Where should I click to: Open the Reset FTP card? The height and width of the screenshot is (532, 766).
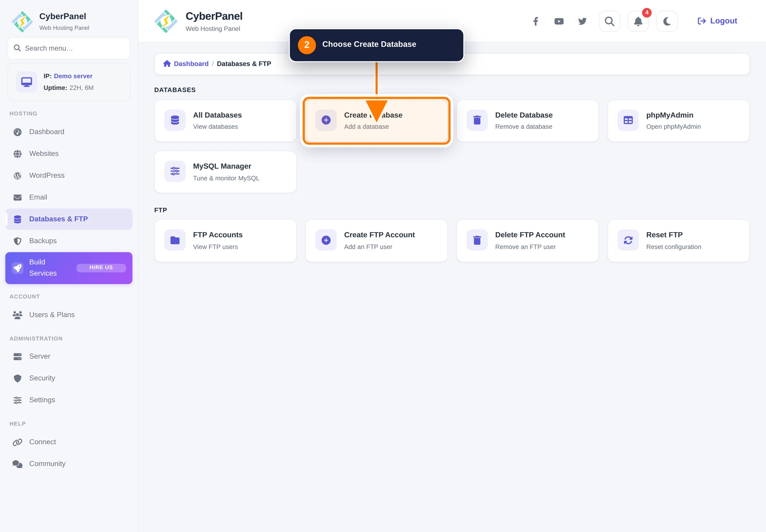679,241
